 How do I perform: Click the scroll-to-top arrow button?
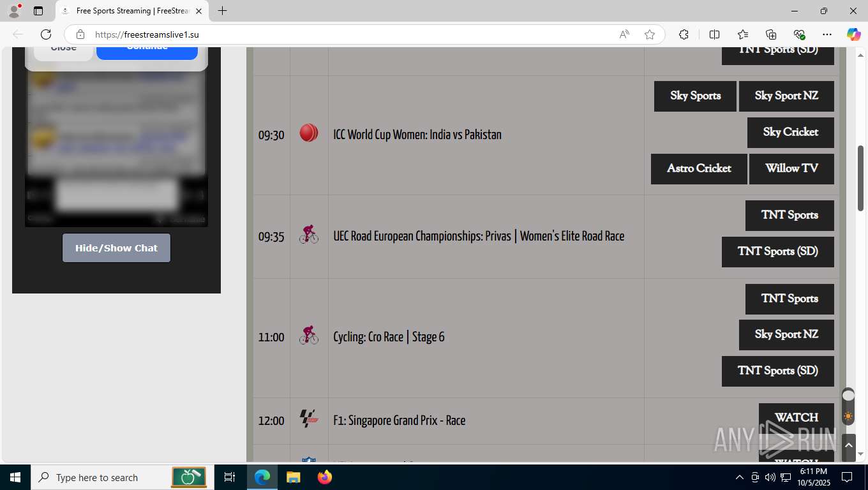pyautogui.click(x=848, y=447)
